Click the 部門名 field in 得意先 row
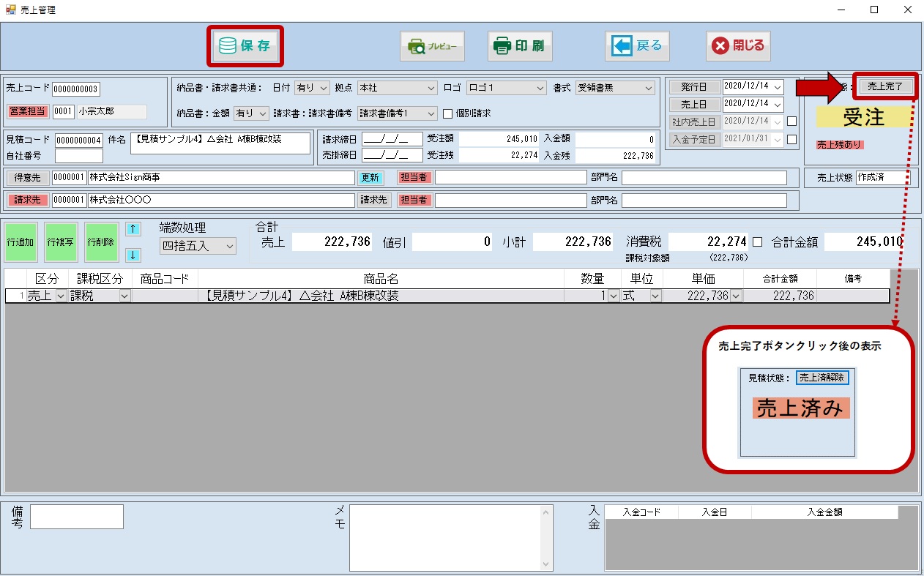 coord(704,178)
